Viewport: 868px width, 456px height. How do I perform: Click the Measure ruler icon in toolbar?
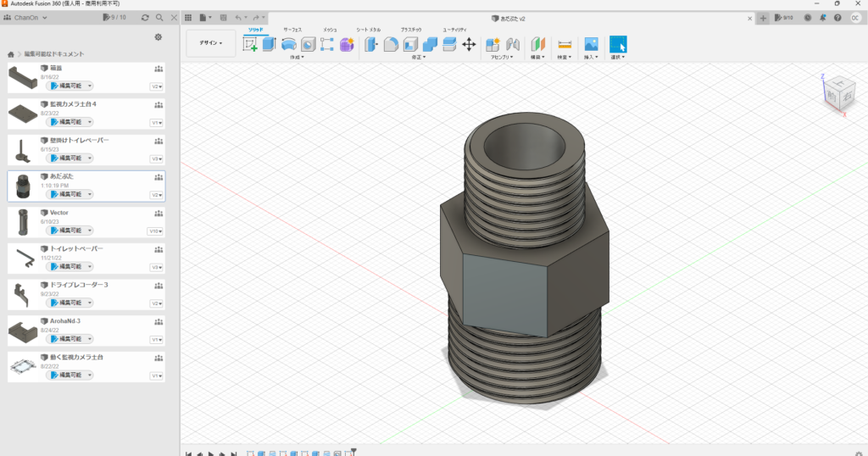(x=565, y=45)
